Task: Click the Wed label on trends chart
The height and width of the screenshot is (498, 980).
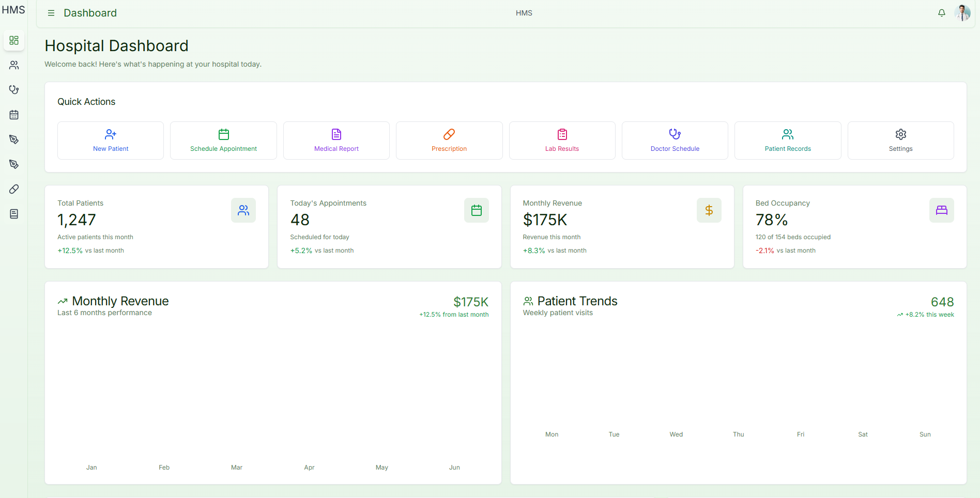Action: tap(676, 434)
